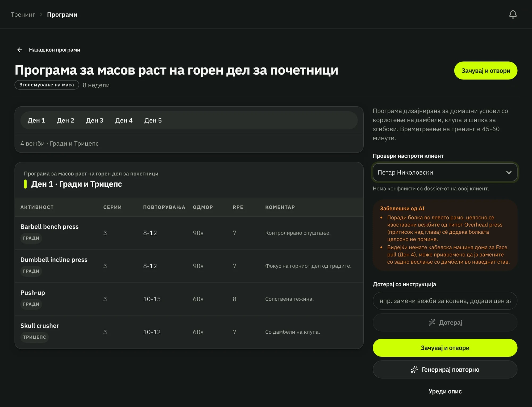Select the Skull crusher exercise

point(40,326)
